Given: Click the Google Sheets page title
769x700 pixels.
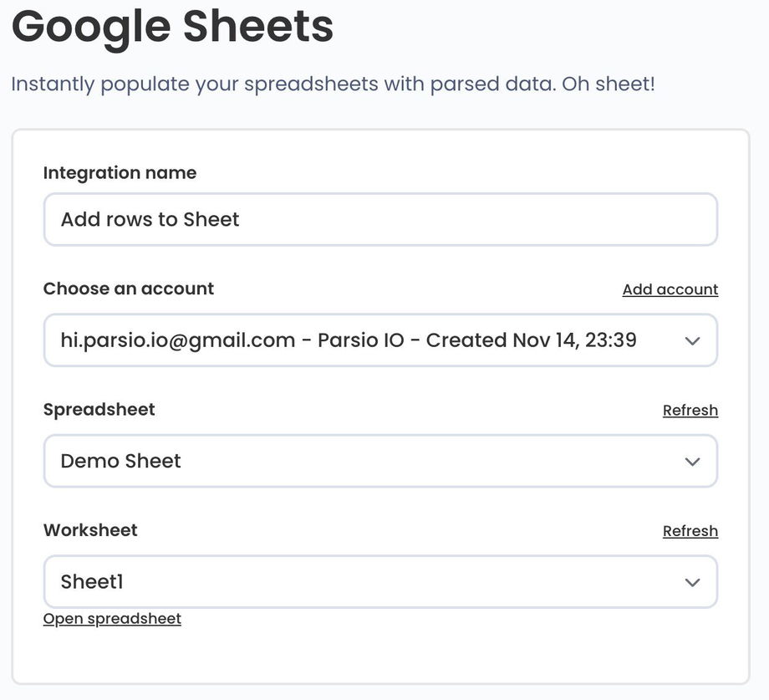Looking at the screenshot, I should [171, 28].
